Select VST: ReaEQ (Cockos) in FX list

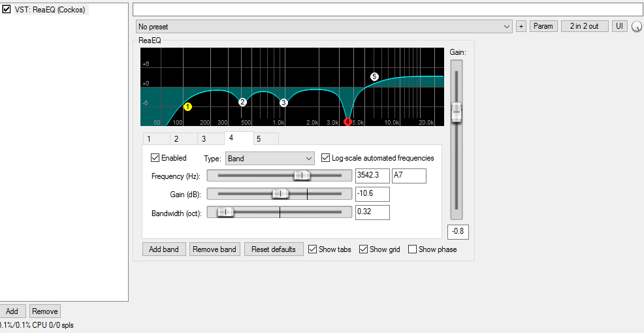[50, 9]
